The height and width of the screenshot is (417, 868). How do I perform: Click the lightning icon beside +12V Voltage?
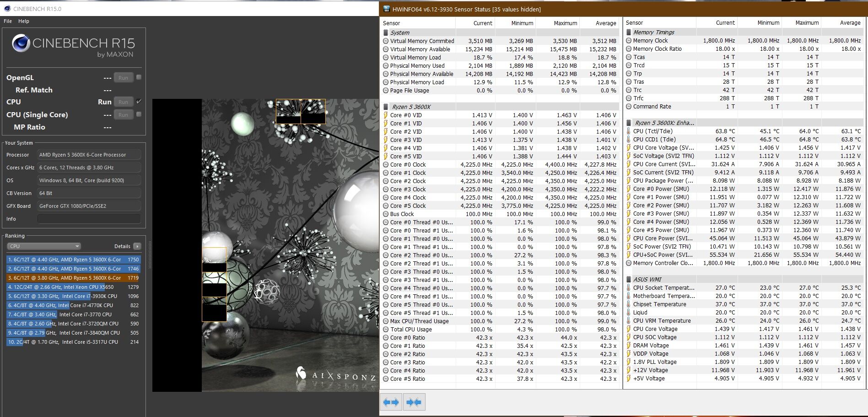pyautogui.click(x=629, y=370)
